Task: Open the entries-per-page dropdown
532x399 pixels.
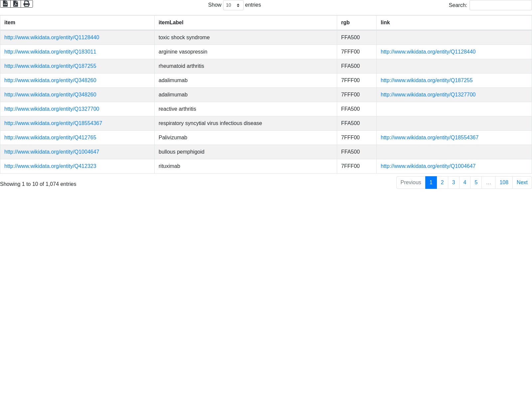Action: (x=233, y=5)
